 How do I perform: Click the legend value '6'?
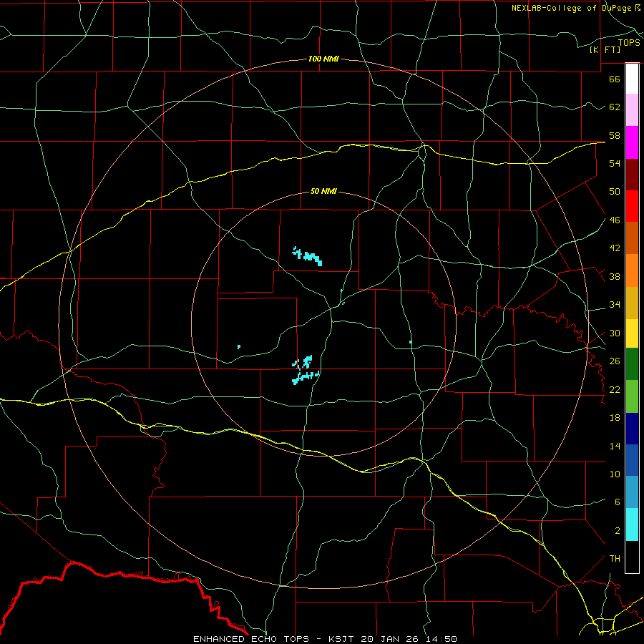[618, 502]
